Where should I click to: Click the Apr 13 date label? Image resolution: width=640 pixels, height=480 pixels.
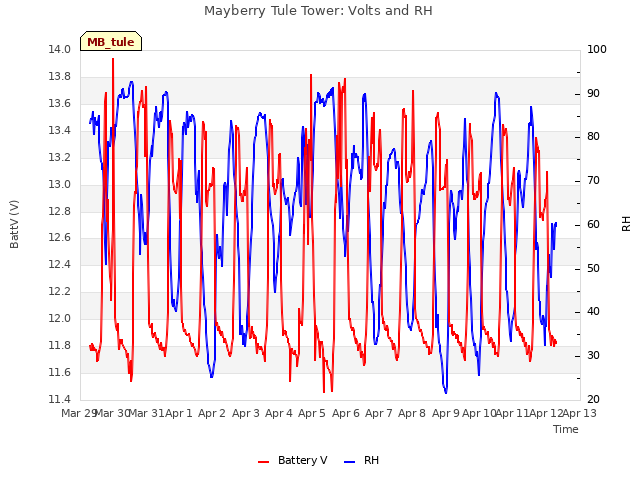pyautogui.click(x=580, y=413)
